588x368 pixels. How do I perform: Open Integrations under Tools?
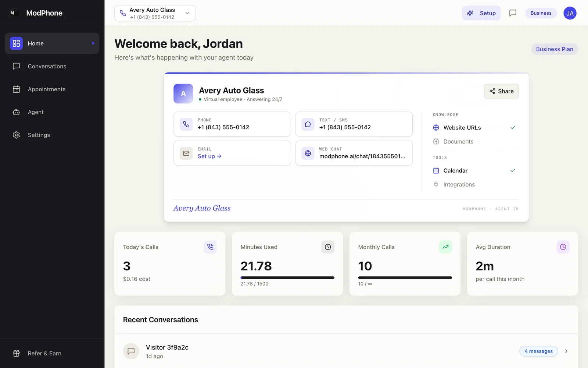(474, 185)
